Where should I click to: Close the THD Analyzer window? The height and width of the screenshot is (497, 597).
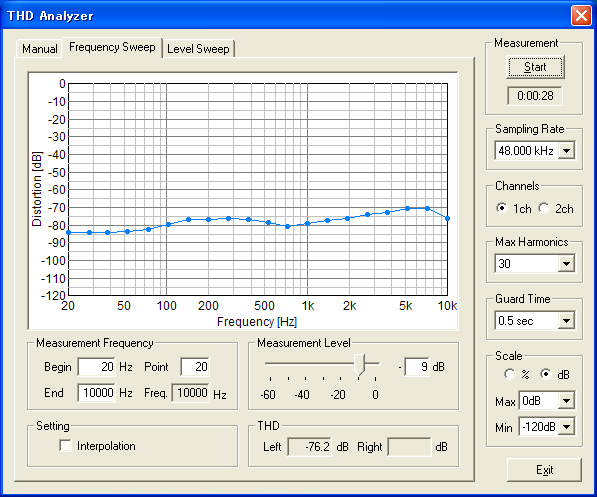tap(581, 16)
